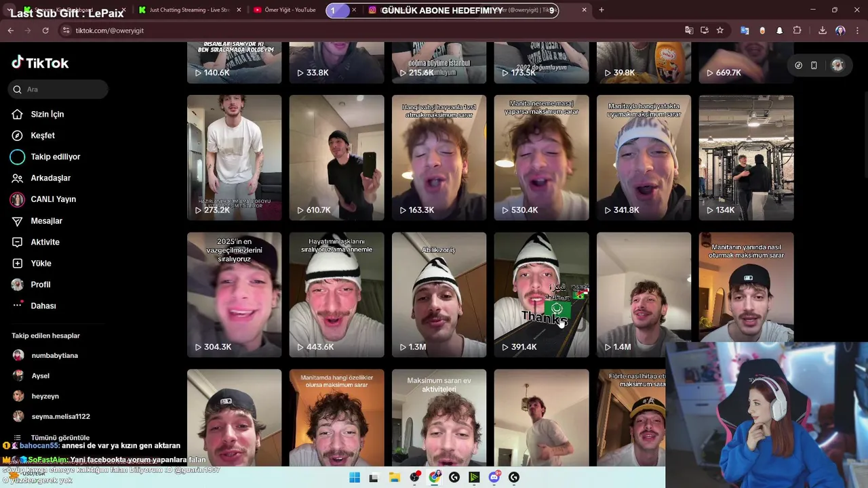Open gym video with 134K views
This screenshot has width=868, height=488.
pyautogui.click(x=746, y=157)
